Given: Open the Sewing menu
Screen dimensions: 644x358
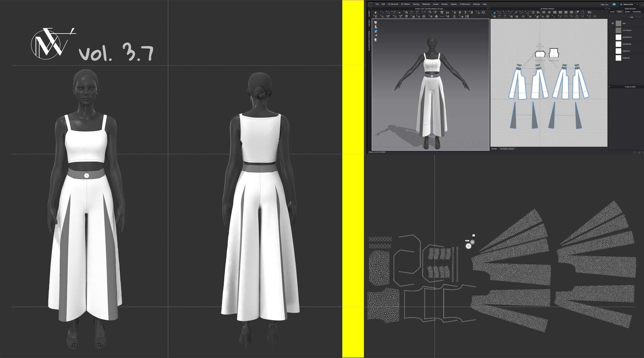Looking at the screenshot, I should pos(416,4).
